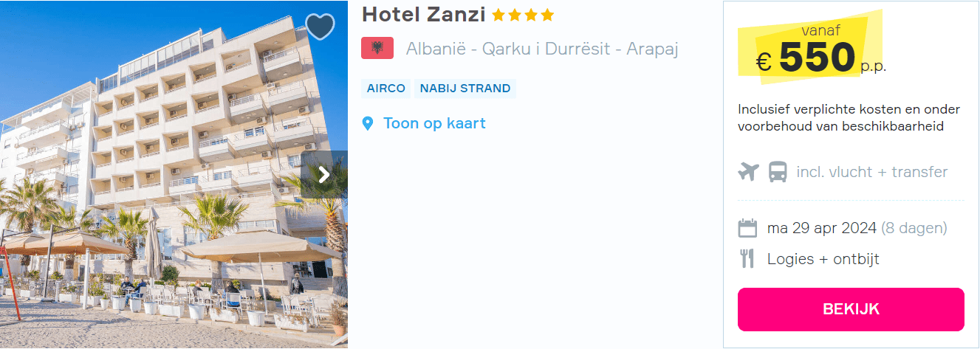
Task: Click the Albanian flag icon
Action: pos(377,49)
